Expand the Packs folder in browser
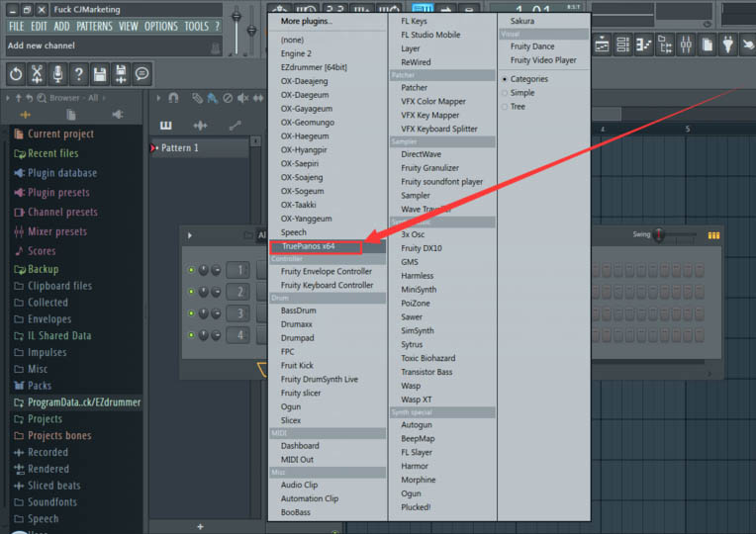Viewport: 756px width, 534px height. pos(33,386)
